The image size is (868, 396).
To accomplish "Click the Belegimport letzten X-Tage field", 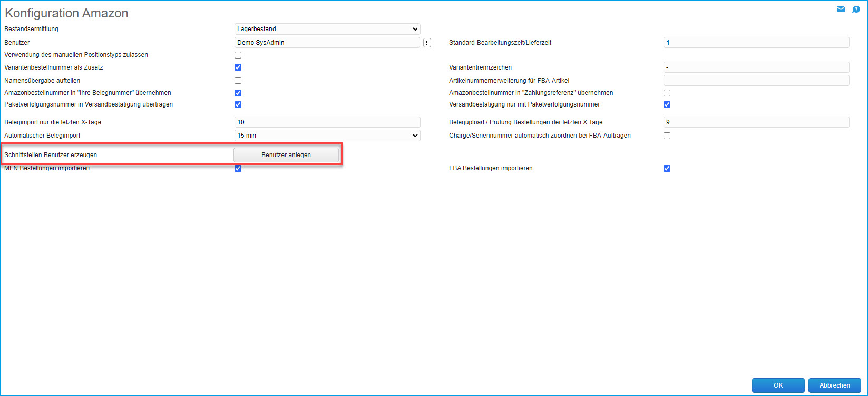I will (327, 122).
